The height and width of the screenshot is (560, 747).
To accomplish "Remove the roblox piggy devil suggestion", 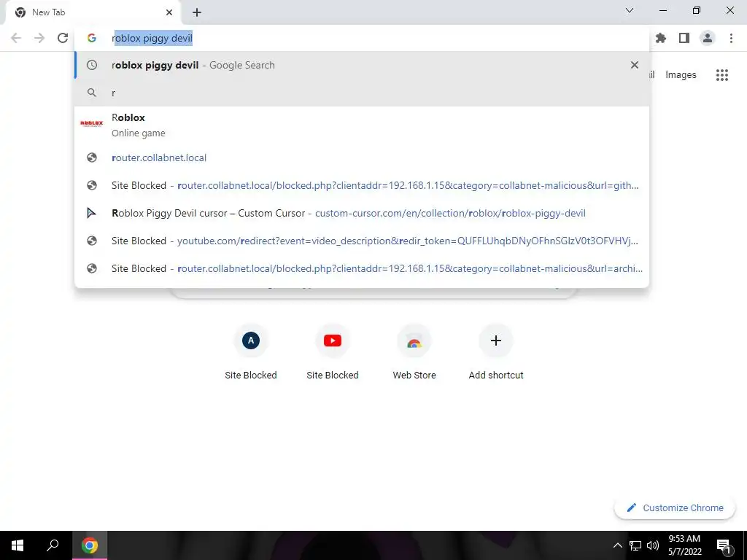I will tap(635, 65).
